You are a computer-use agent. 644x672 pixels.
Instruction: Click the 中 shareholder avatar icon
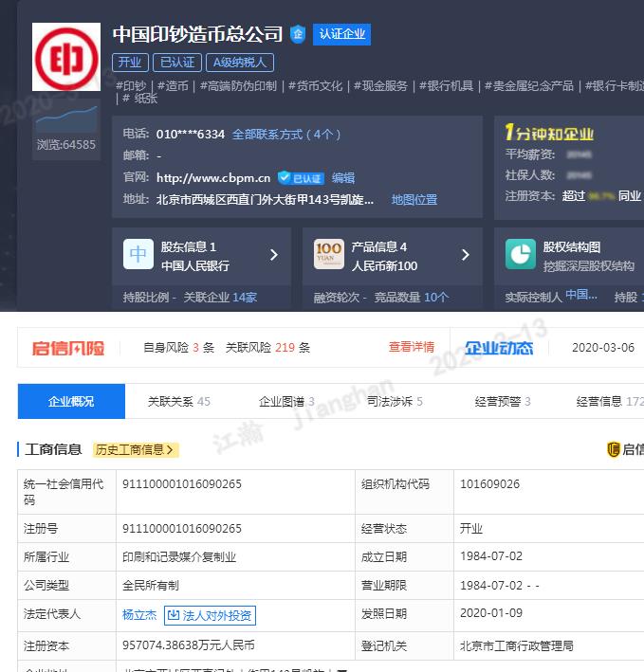click(x=138, y=254)
